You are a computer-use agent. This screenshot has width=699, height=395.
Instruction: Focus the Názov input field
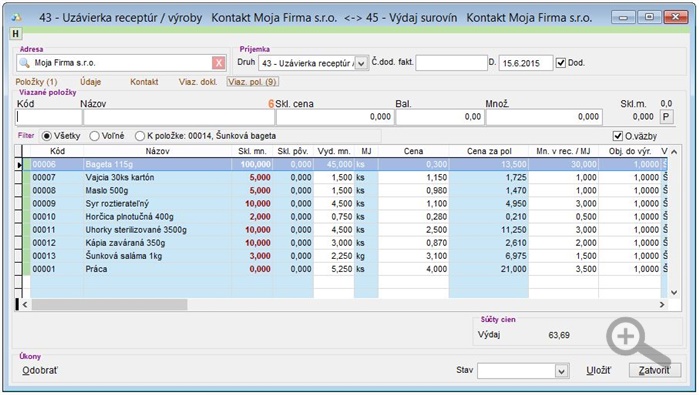pos(179,117)
